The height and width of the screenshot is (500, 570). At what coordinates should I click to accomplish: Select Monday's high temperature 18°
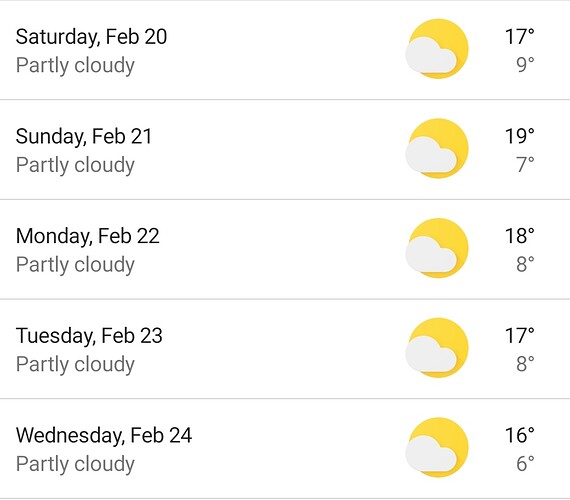pyautogui.click(x=519, y=236)
